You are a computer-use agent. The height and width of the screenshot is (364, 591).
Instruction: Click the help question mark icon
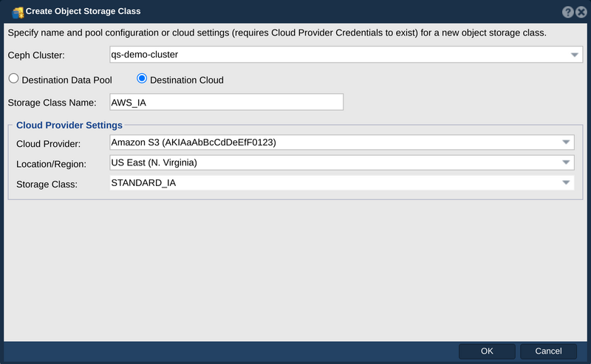(x=567, y=12)
